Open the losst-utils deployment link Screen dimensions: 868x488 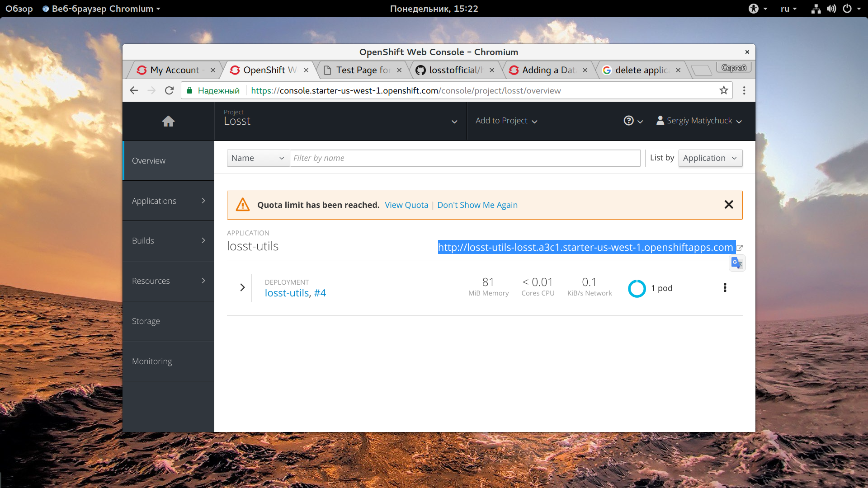pos(287,293)
